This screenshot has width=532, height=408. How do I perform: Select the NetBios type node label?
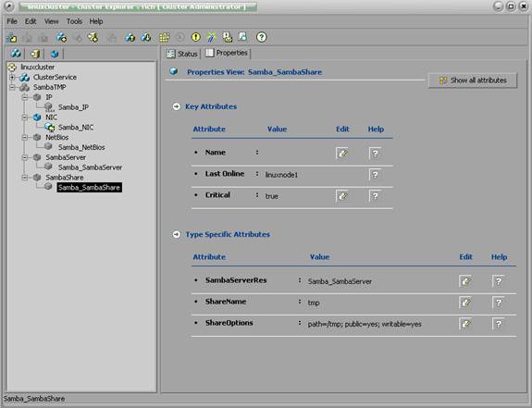coord(57,137)
